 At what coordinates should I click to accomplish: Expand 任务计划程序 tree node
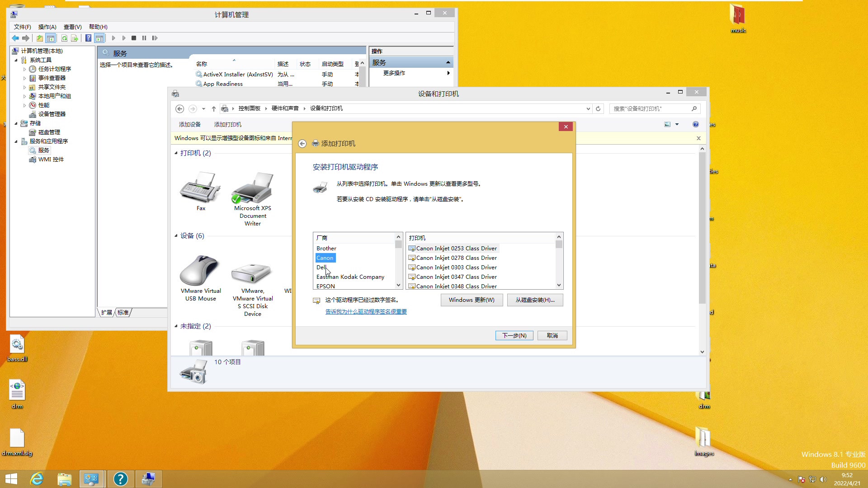point(24,69)
